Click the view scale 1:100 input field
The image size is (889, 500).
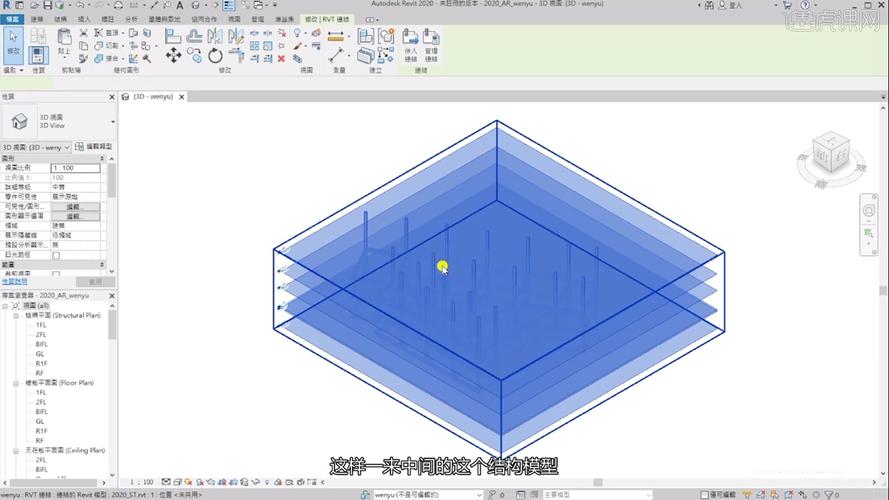pos(75,168)
